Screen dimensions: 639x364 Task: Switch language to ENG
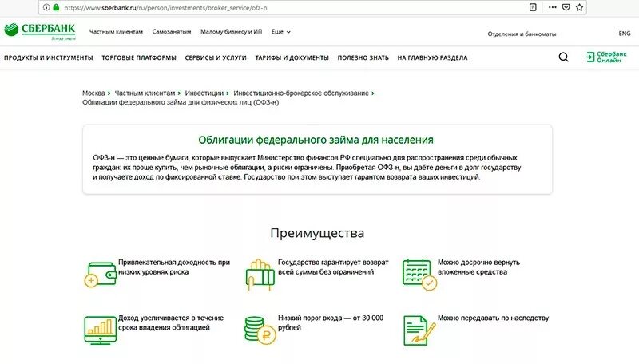(x=625, y=34)
